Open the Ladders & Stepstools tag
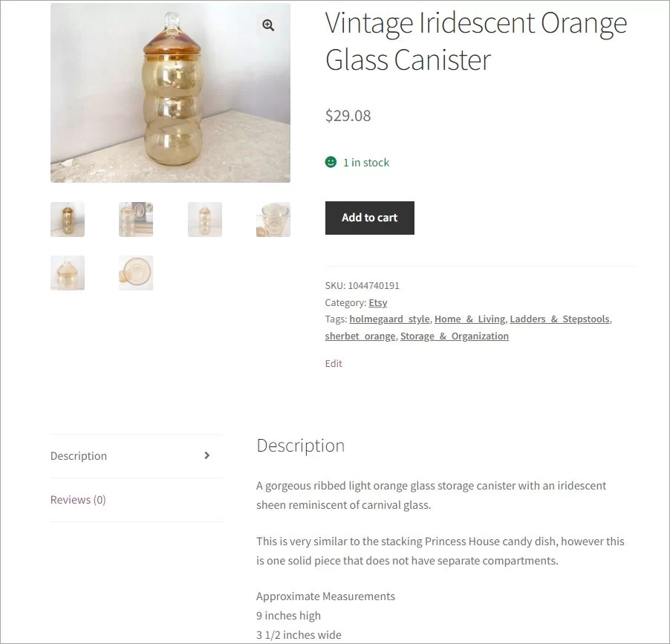The height and width of the screenshot is (644, 670). pos(558,319)
